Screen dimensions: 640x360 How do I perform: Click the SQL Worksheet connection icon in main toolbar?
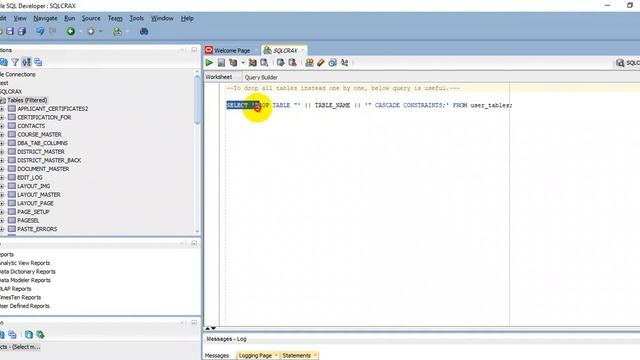(118, 31)
